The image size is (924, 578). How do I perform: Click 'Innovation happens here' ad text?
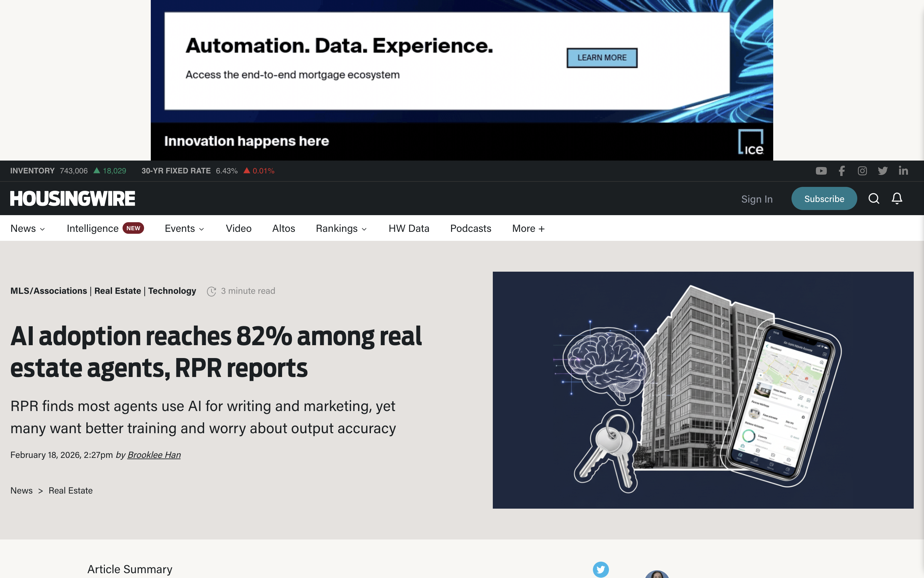point(247,141)
